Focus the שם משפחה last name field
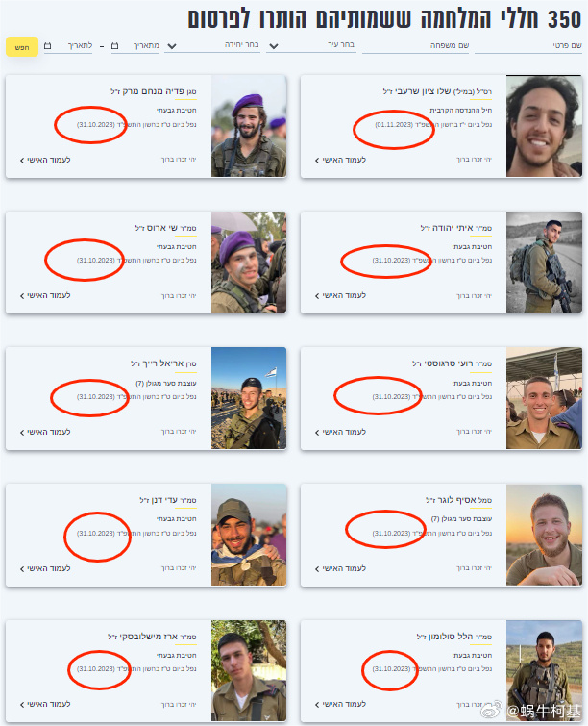 [415, 46]
